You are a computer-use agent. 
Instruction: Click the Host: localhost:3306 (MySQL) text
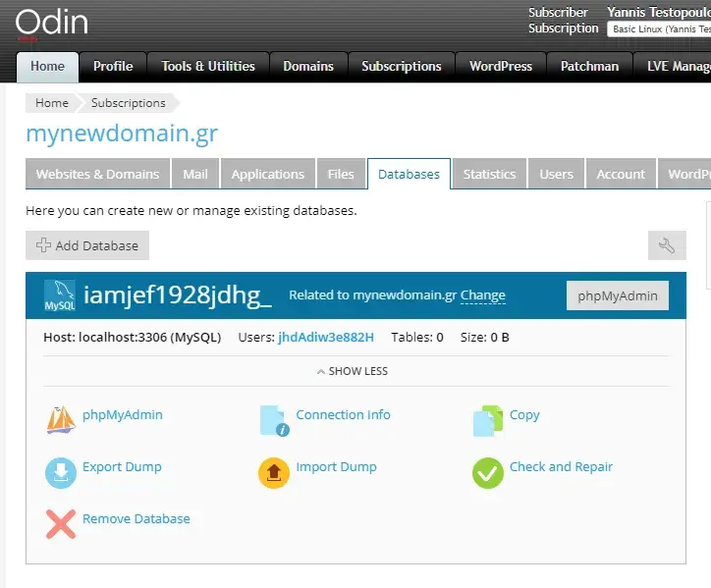click(x=132, y=338)
